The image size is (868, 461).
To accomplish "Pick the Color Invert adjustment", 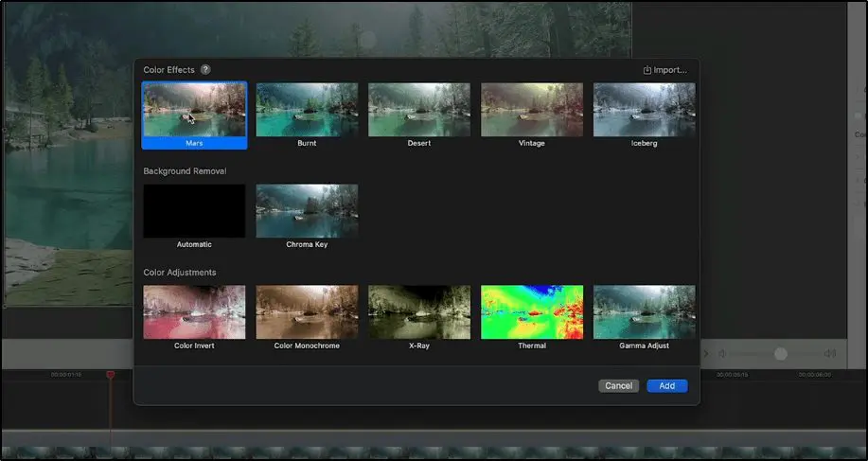I will [194, 312].
